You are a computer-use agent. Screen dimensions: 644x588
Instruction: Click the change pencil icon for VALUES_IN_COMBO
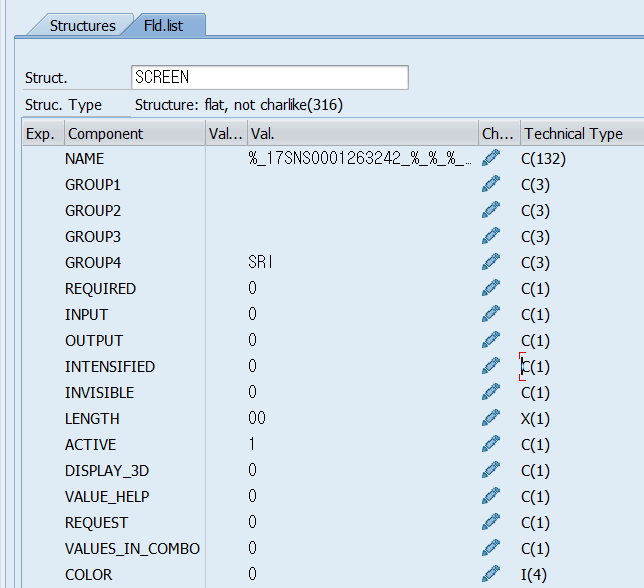pos(491,548)
